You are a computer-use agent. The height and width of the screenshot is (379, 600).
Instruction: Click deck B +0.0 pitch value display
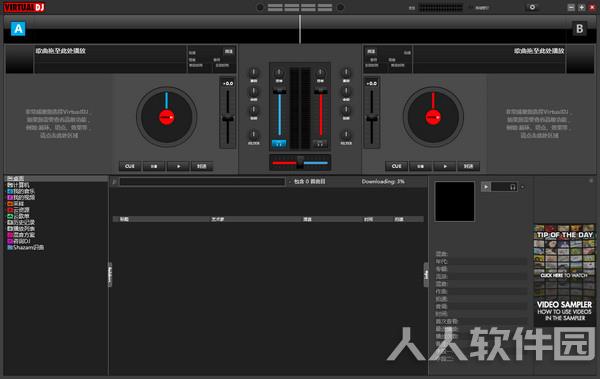[372, 83]
